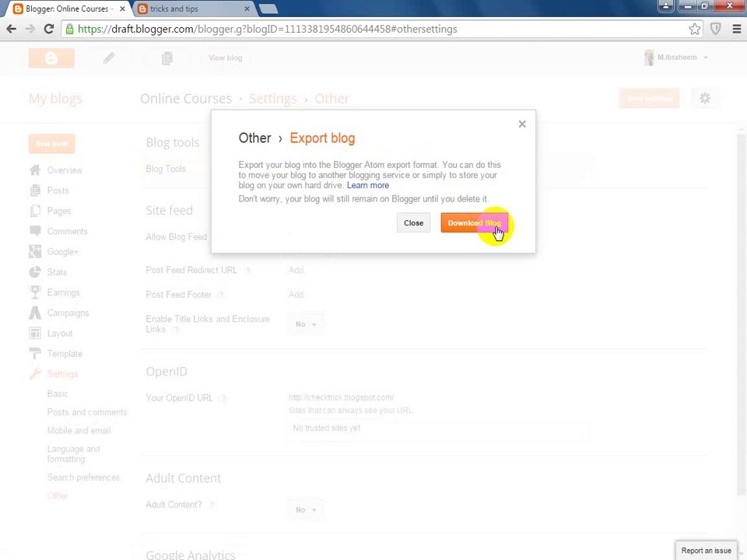Viewport: 747px width, 560px height.
Task: Click the Campaigns AdWords icon
Action: [x=35, y=313]
